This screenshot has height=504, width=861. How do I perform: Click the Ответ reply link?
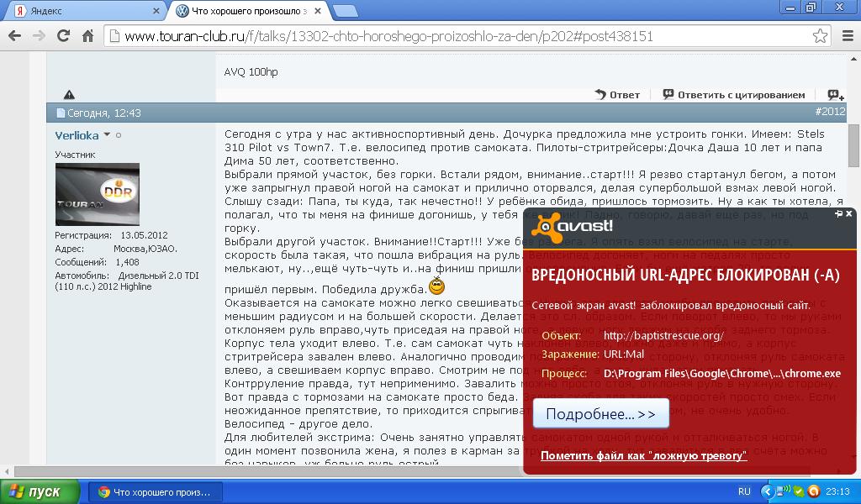coord(617,95)
